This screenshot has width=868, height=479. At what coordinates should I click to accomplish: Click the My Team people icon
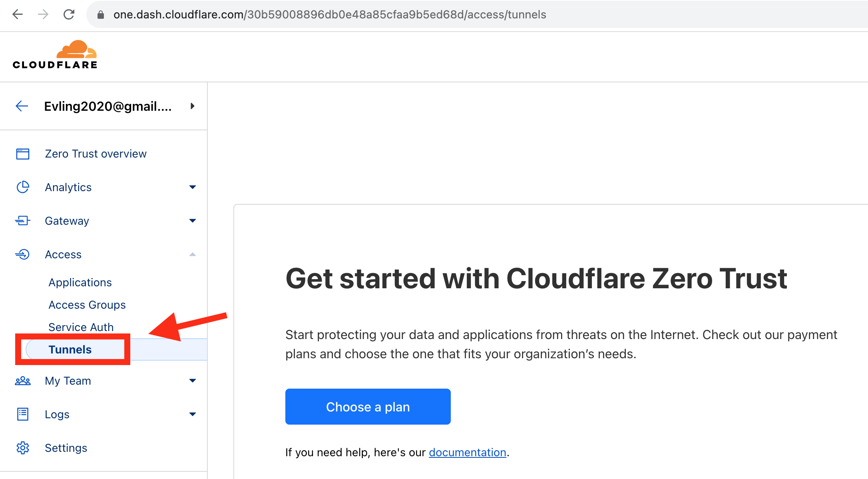(x=23, y=381)
